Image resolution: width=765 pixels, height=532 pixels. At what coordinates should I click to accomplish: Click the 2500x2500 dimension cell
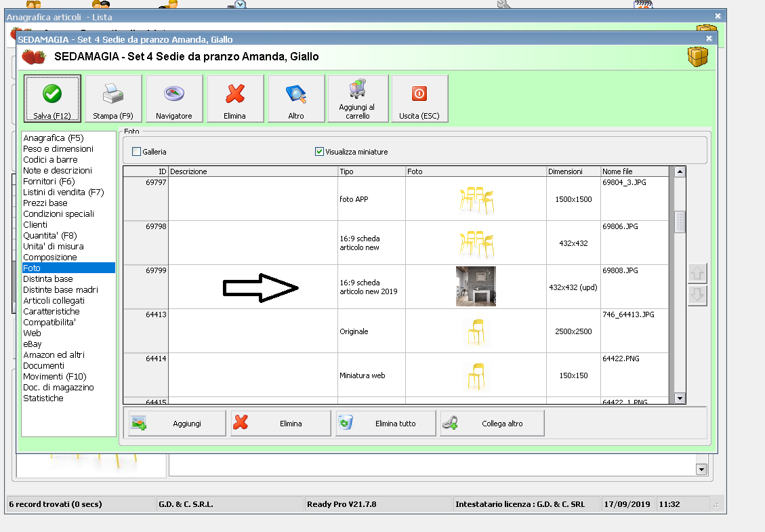[573, 331]
